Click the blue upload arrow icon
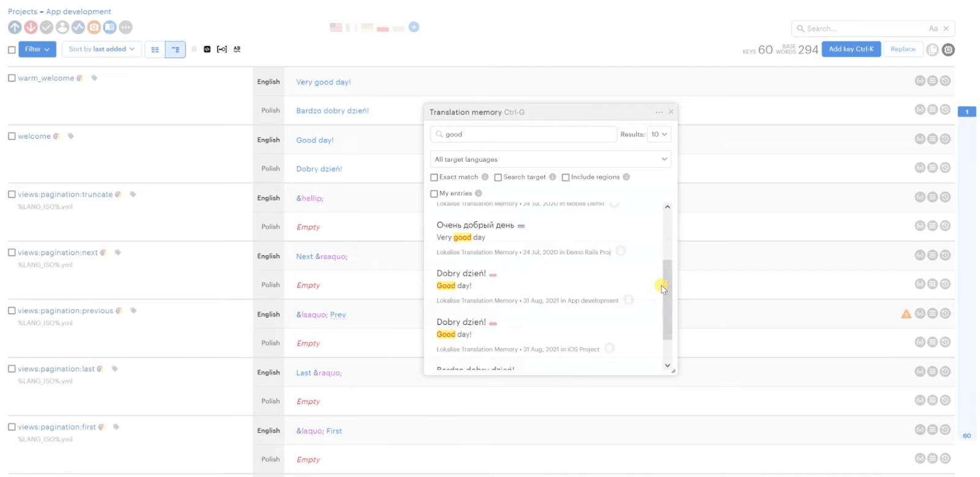The image size is (980, 477). tap(15, 28)
